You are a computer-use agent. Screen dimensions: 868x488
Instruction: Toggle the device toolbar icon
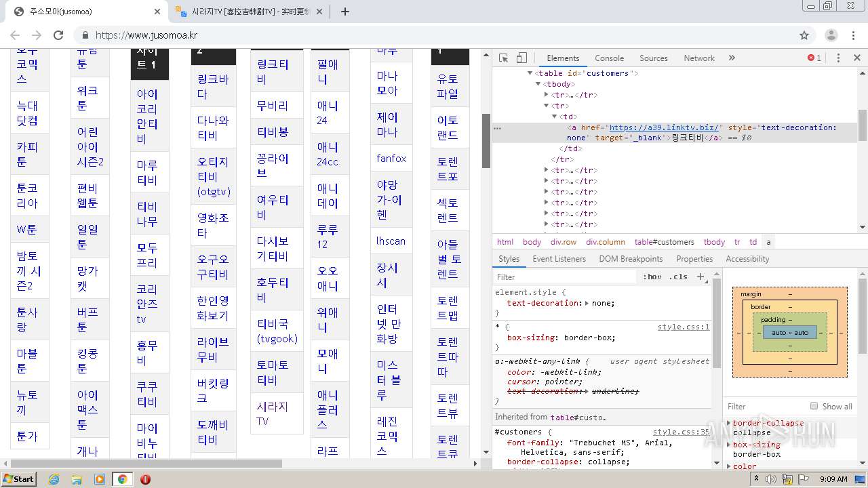point(521,58)
